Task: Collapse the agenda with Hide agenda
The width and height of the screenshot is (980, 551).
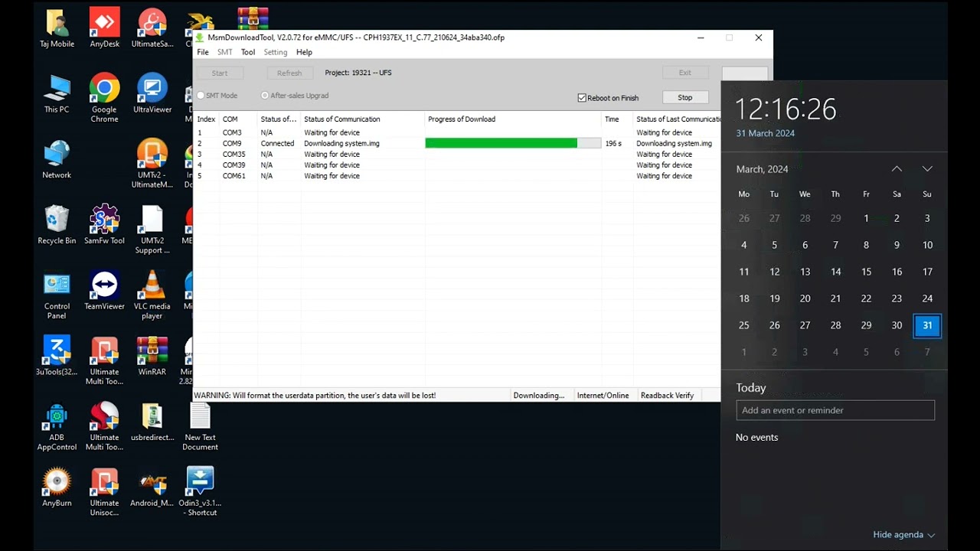Action: pyautogui.click(x=903, y=535)
